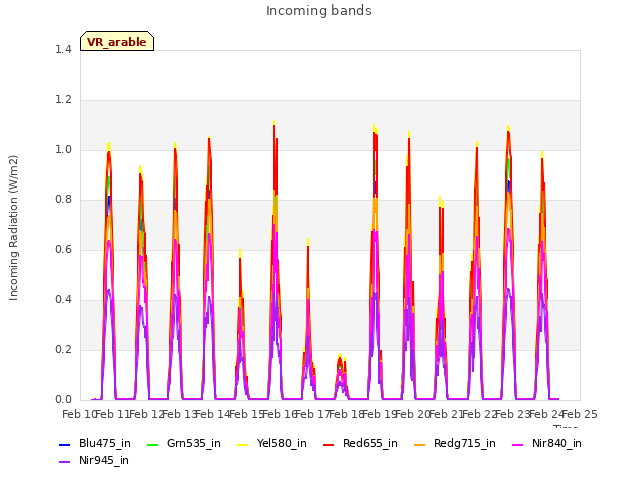Click the Feb 19 x-axis tick label
Screen dimensions: 640x480
(380, 414)
